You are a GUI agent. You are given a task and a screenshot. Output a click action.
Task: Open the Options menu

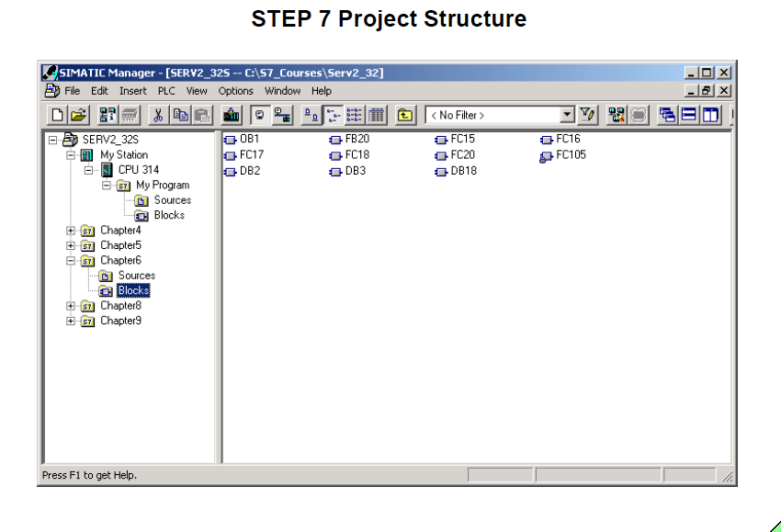tap(235, 91)
